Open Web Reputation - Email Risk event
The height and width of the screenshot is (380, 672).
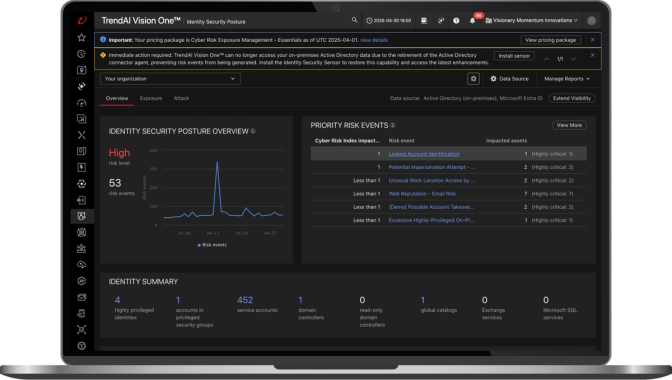[422, 194]
